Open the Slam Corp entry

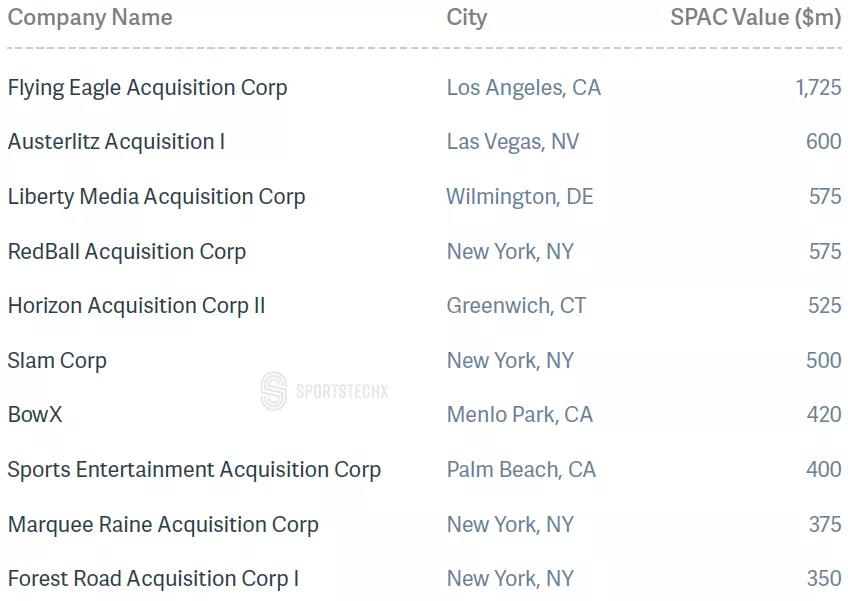click(57, 361)
